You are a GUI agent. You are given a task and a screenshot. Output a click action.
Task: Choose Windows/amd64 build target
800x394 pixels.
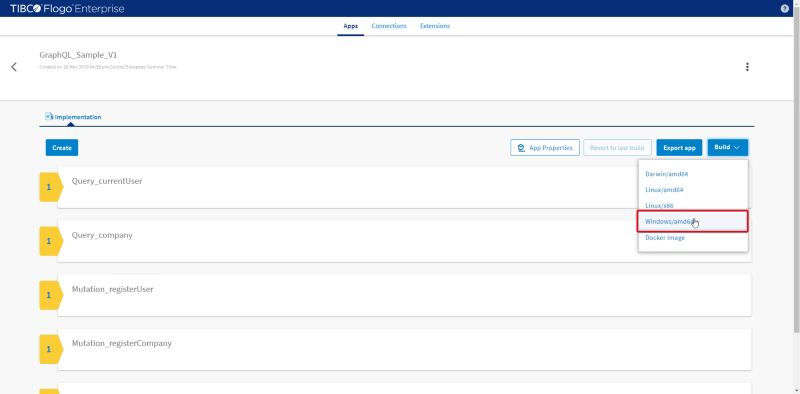pos(692,221)
